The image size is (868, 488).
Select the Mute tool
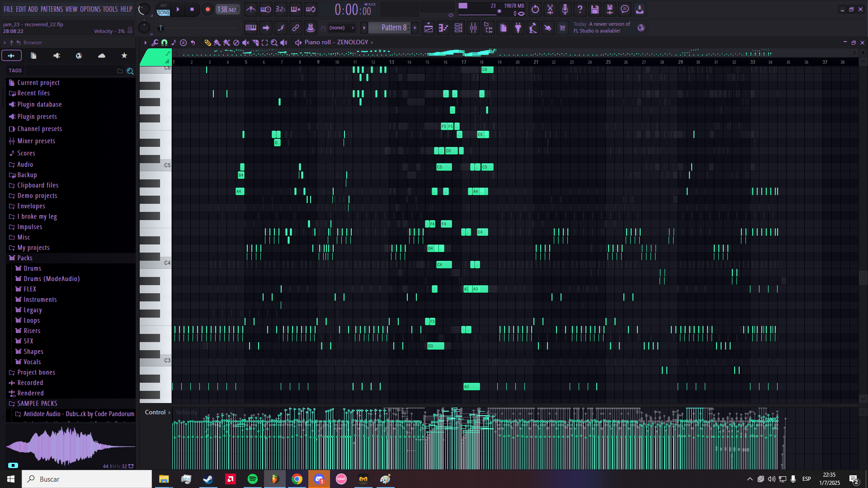point(245,42)
